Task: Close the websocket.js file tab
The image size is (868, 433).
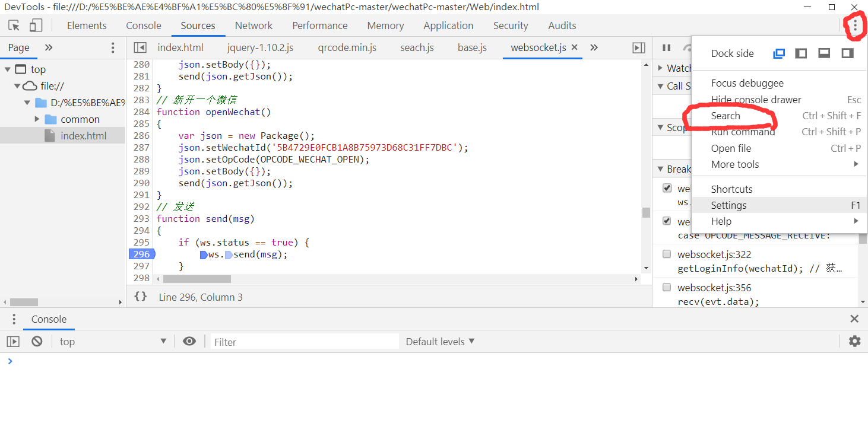Action: 575,47
